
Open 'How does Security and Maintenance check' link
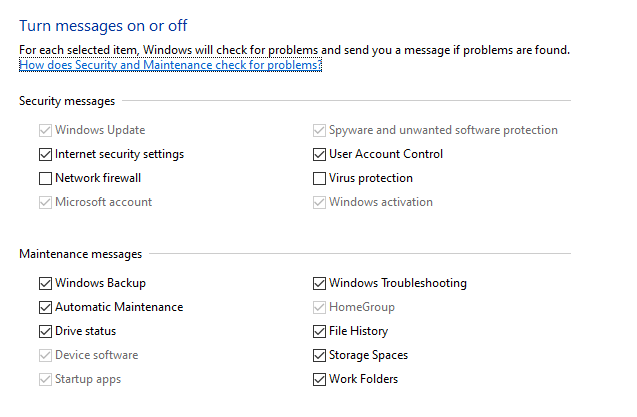tap(170, 65)
